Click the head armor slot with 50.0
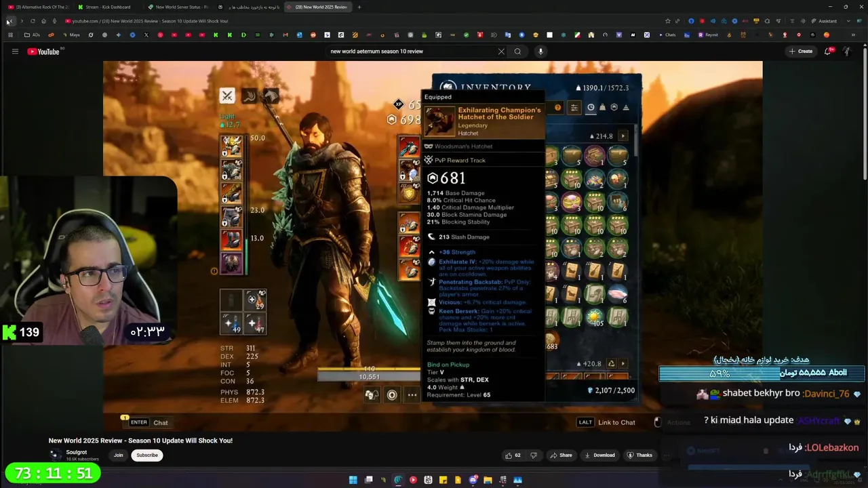This screenshot has height=488, width=868. (232, 145)
